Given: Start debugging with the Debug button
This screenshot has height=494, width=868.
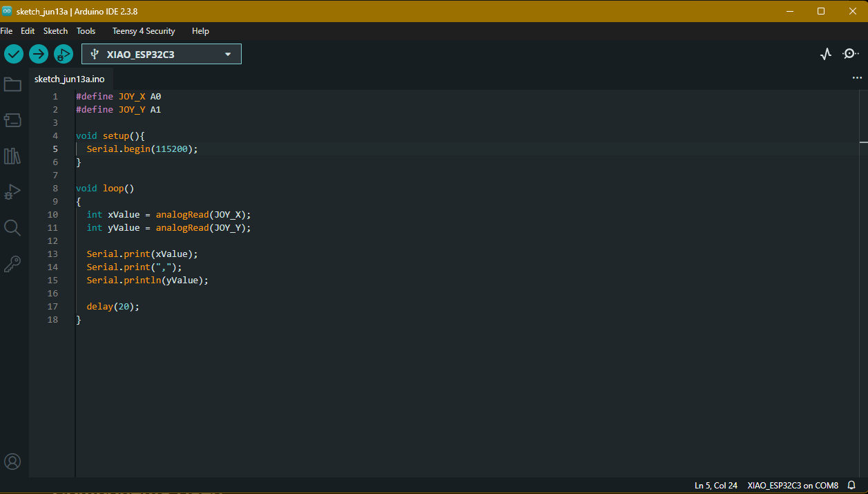Looking at the screenshot, I should pyautogui.click(x=64, y=54).
